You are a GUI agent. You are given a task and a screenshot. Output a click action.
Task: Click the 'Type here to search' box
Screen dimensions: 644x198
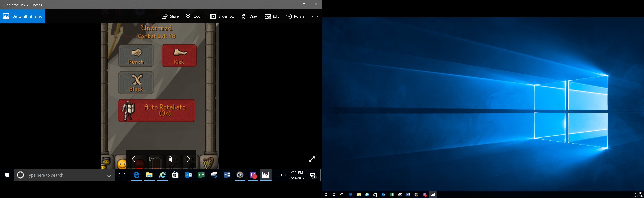pos(65,175)
